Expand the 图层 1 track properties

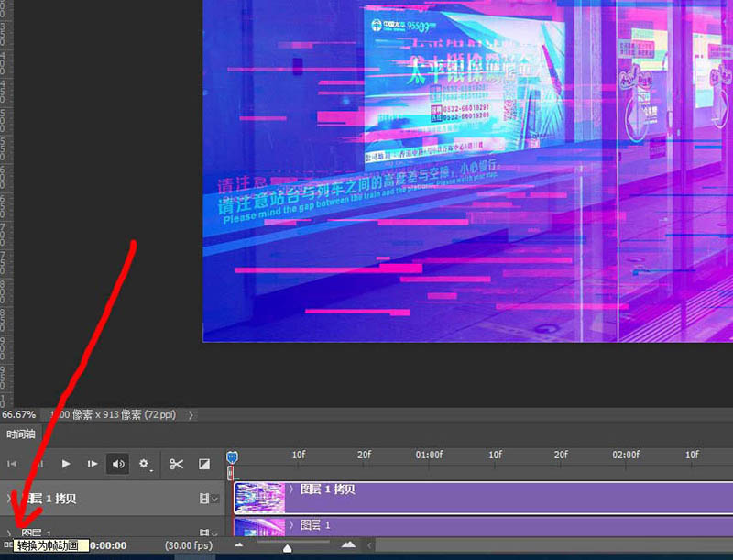pyautogui.click(x=9, y=533)
